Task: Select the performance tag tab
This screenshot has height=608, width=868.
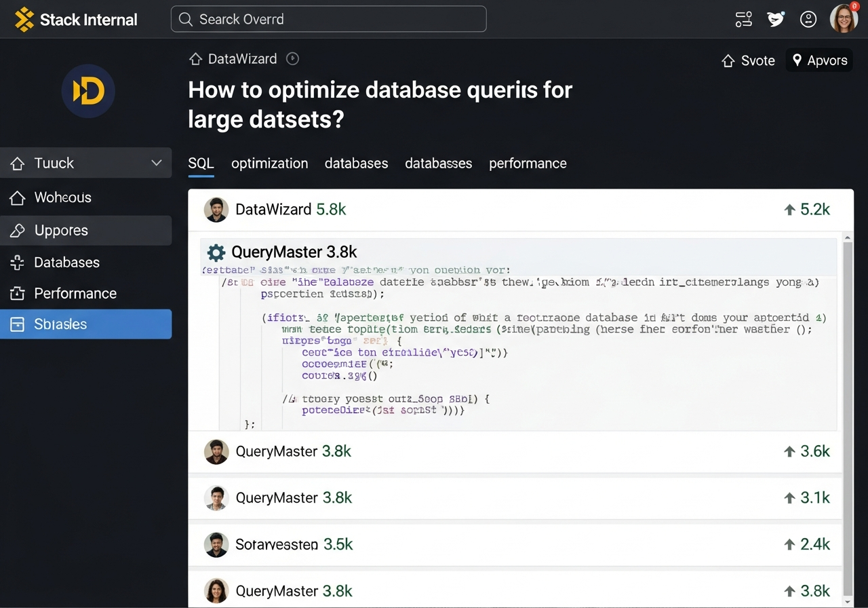Action: (x=528, y=164)
